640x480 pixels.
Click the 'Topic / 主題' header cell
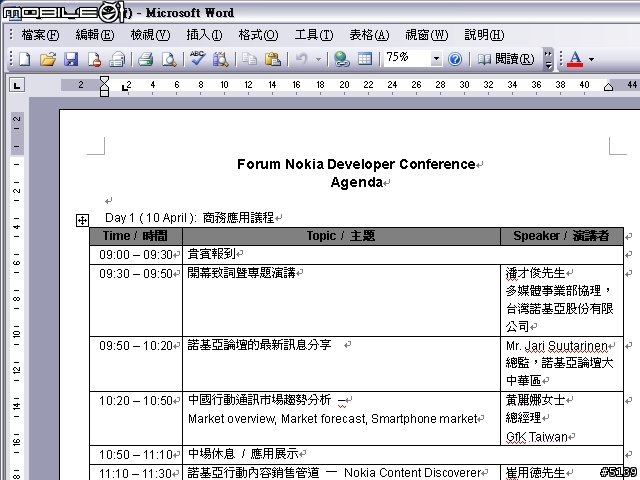point(341,236)
